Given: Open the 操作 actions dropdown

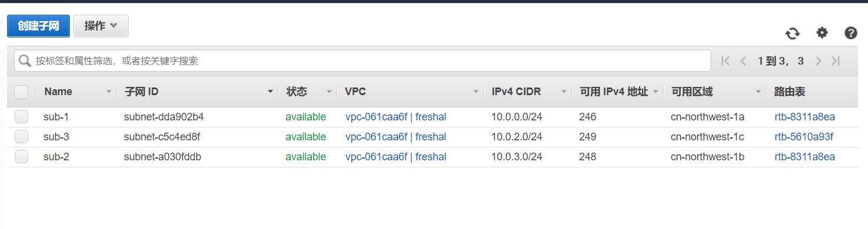Looking at the screenshot, I should pyautogui.click(x=101, y=26).
